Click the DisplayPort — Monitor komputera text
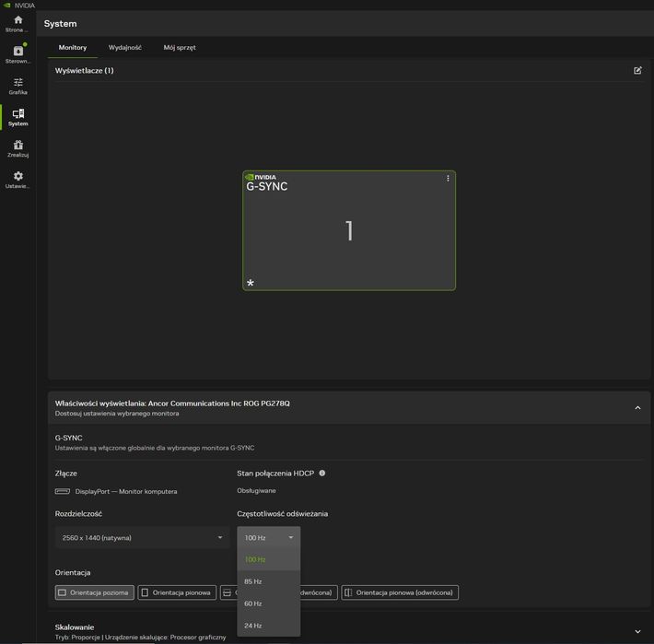The height and width of the screenshot is (644, 654). 126,491
